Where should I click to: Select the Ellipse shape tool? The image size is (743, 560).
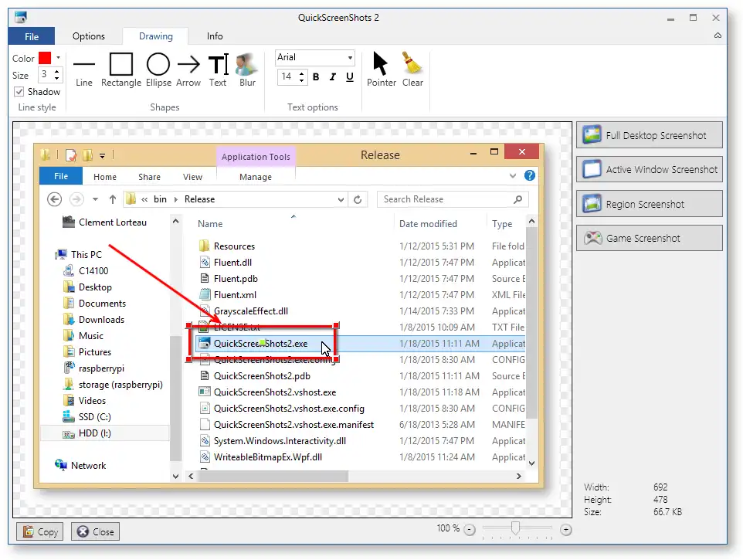click(158, 70)
